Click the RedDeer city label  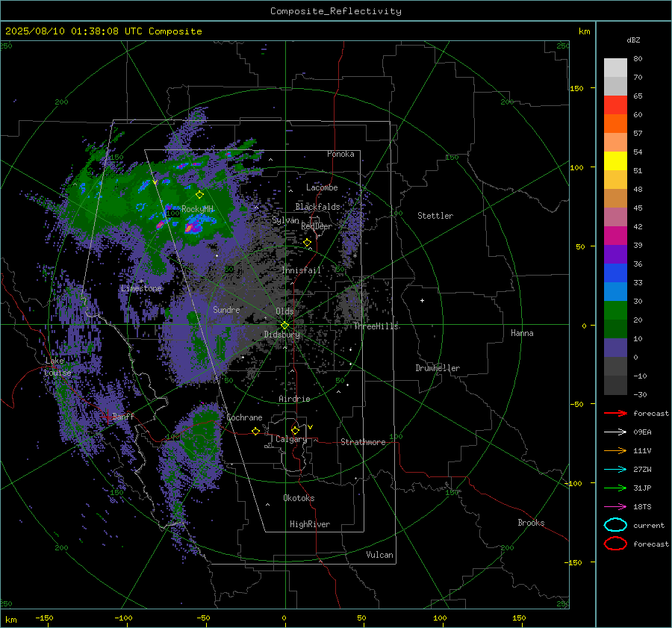(x=317, y=226)
